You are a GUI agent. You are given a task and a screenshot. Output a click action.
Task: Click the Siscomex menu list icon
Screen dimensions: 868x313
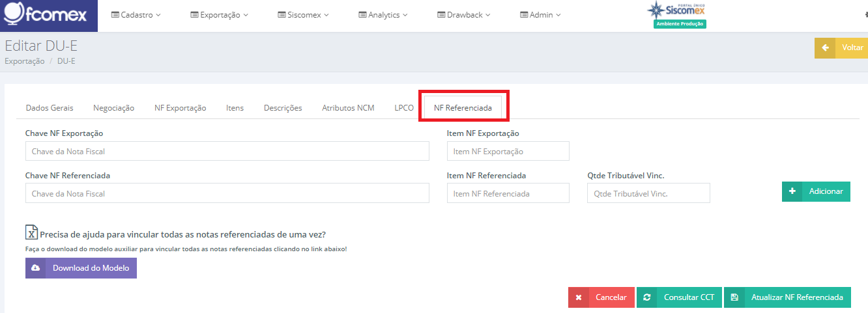coord(282,14)
